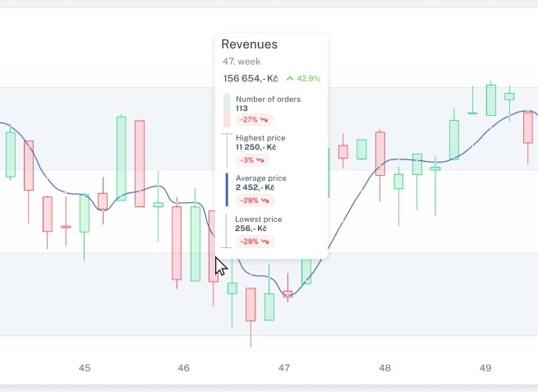Screen dimensions: 538x392
Task: Click the -27% orders trend badge
Action: (255, 120)
